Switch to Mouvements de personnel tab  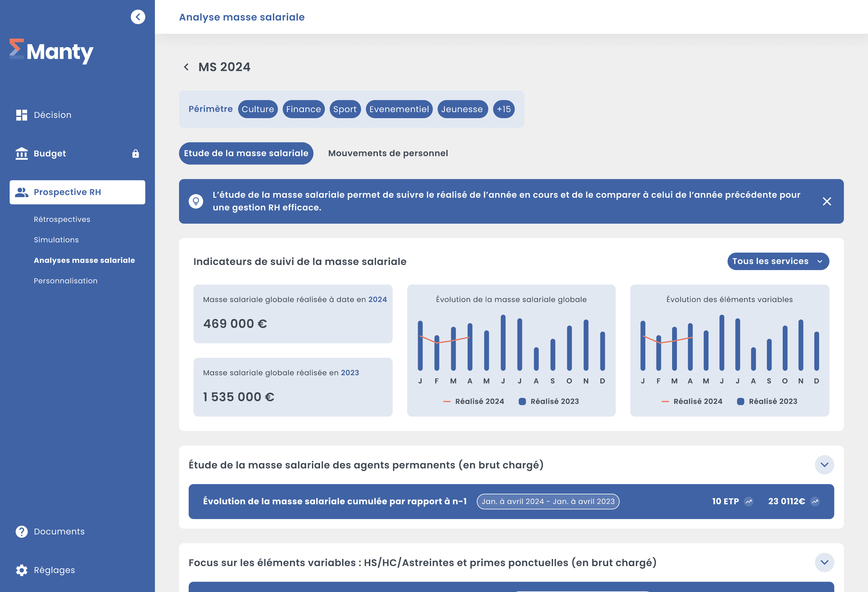pyautogui.click(x=388, y=153)
